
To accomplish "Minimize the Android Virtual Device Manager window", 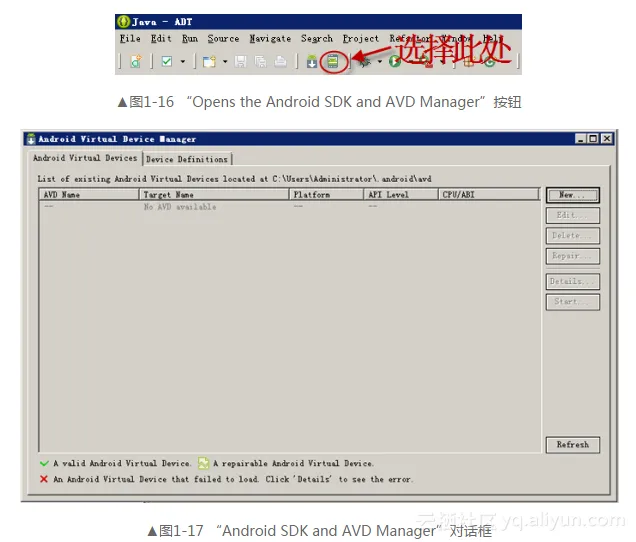I will [x=580, y=139].
